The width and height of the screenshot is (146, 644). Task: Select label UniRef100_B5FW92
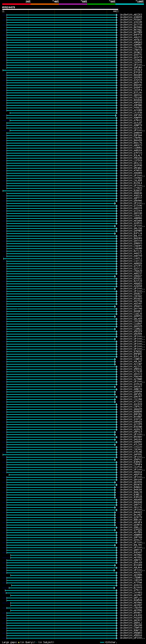[x=131, y=354]
